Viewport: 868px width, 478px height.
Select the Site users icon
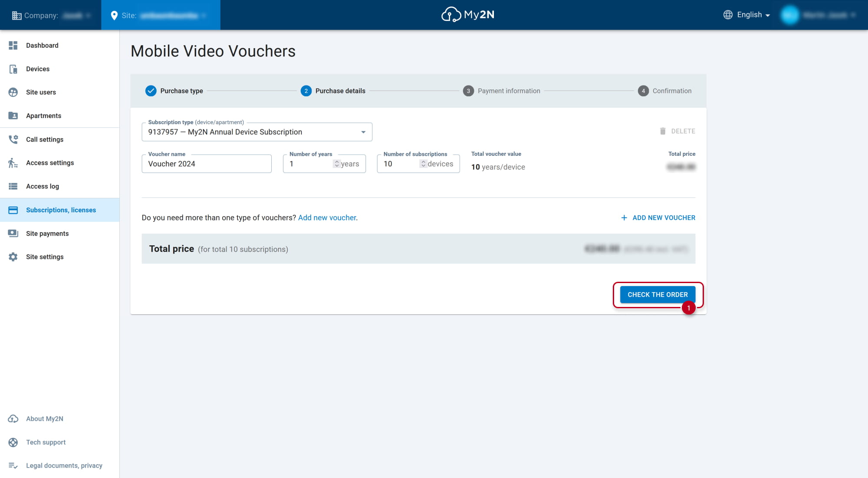coord(13,92)
